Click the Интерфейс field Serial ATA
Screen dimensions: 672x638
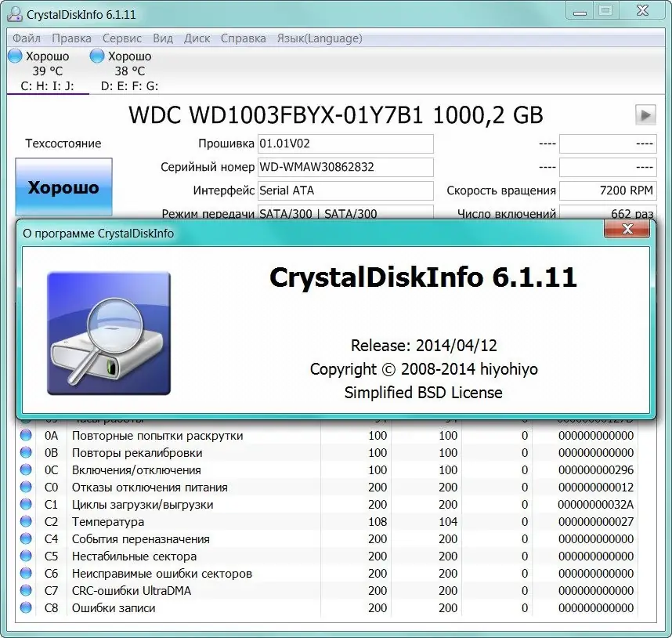(345, 190)
